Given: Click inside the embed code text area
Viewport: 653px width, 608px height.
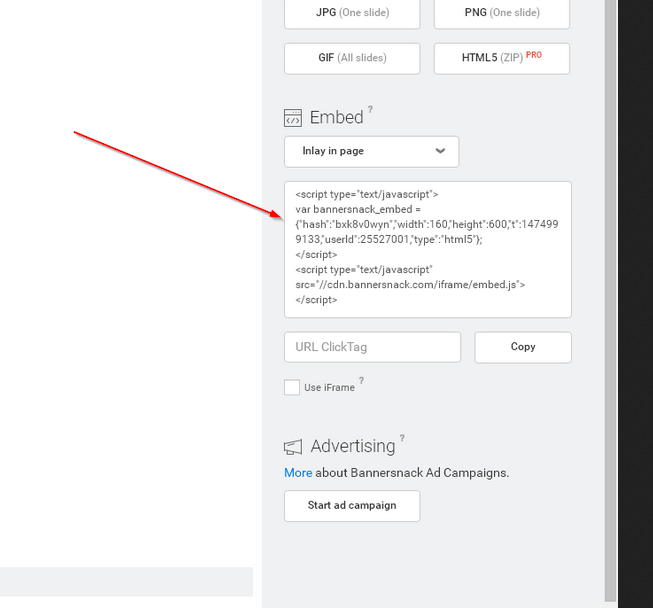Looking at the screenshot, I should (x=428, y=249).
